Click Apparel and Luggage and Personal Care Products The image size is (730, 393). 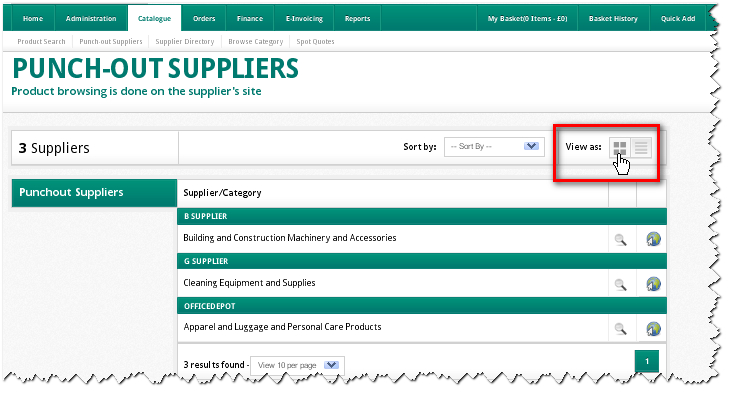click(282, 327)
